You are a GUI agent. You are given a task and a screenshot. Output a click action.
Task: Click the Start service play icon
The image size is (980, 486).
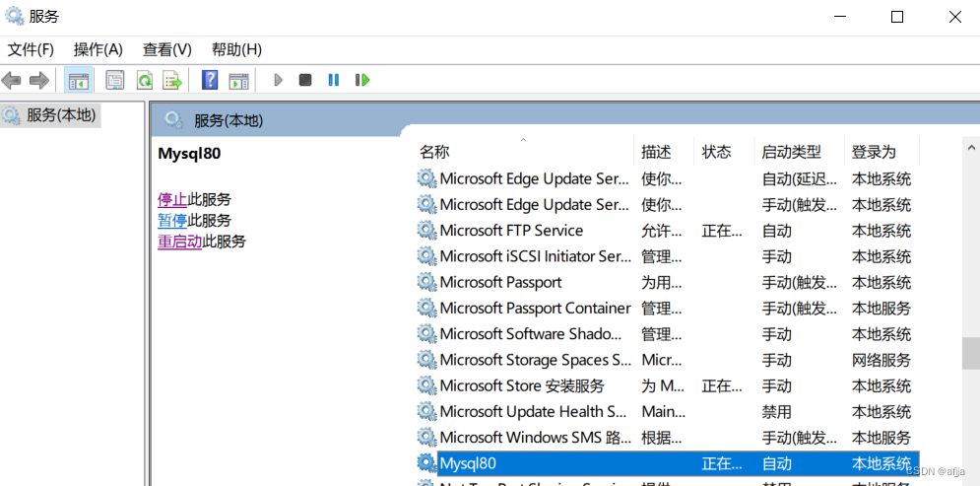click(279, 80)
